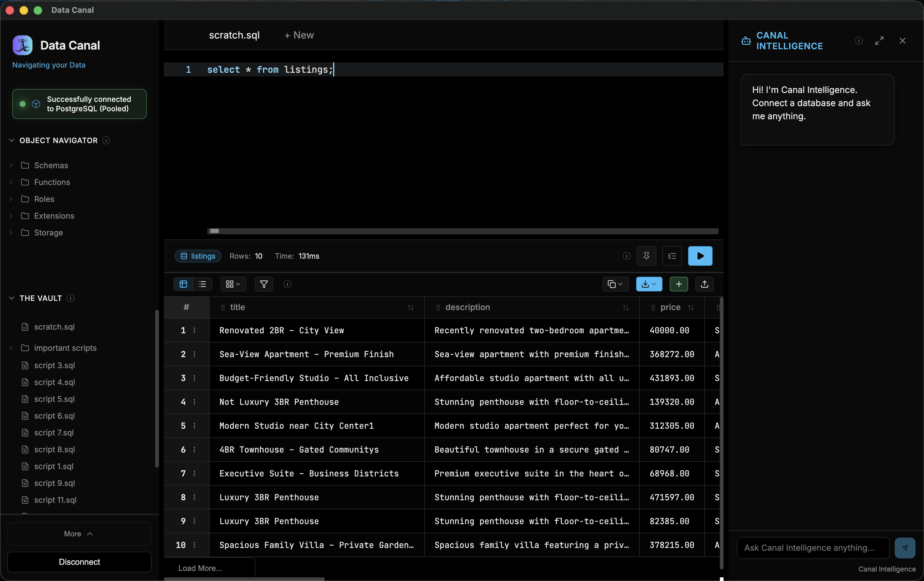The image size is (924, 581).
Task: Select table view for query results
Action: tap(183, 284)
